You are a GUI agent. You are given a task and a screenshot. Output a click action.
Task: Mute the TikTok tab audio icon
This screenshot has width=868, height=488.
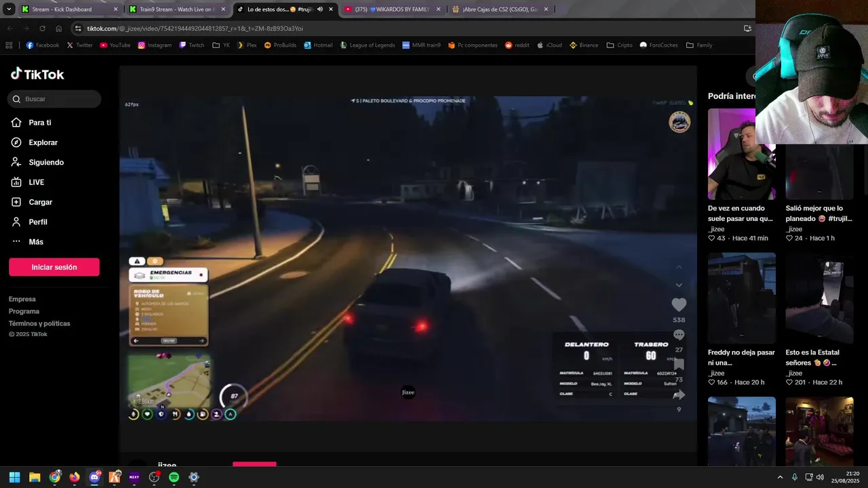tap(320, 9)
